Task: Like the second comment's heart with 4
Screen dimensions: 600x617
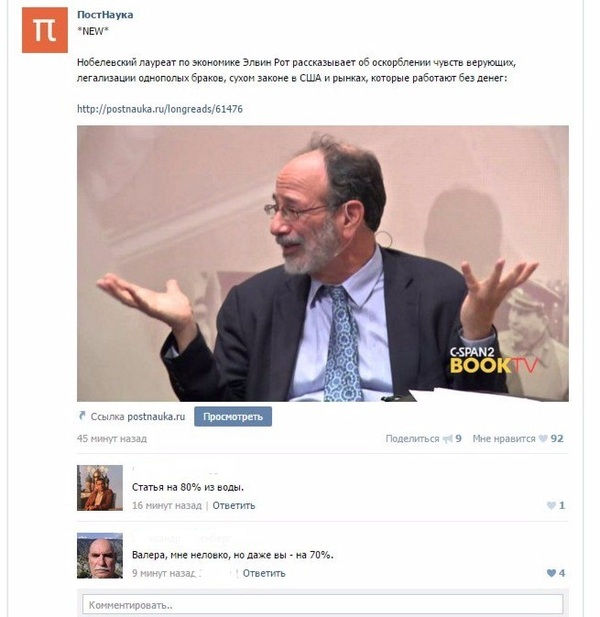Action: click(551, 573)
